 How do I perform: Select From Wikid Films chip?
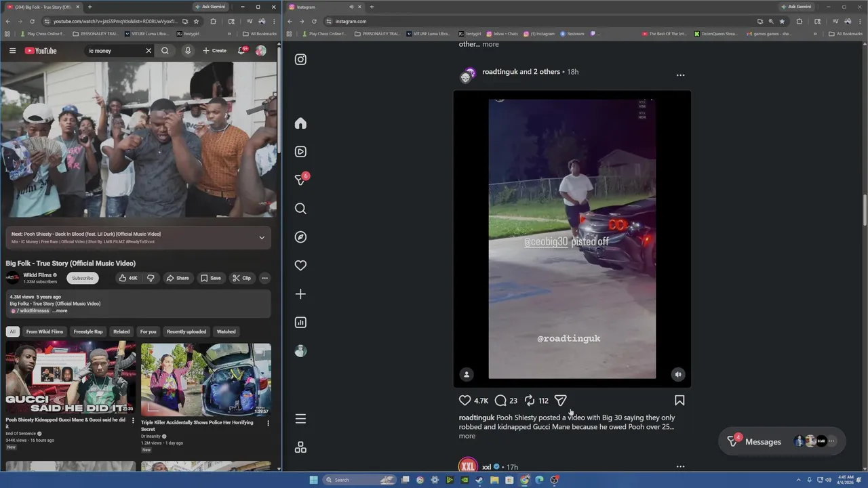click(x=45, y=331)
